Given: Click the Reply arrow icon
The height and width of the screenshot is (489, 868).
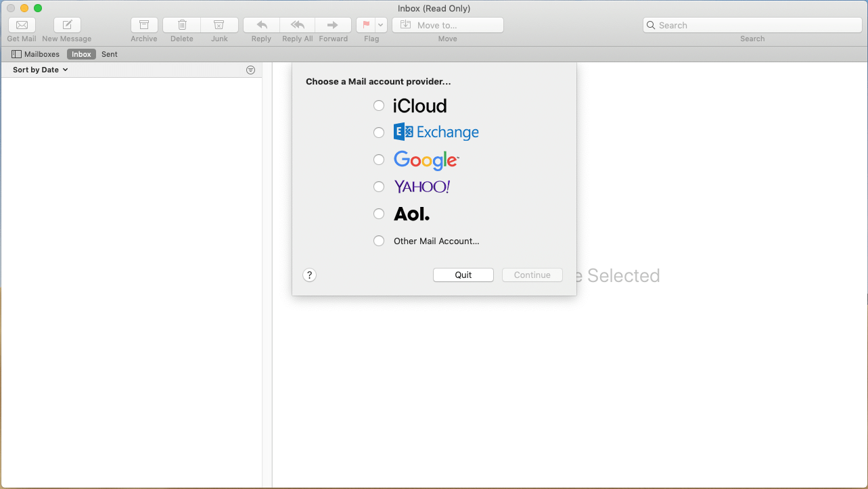Looking at the screenshot, I should click(x=262, y=25).
